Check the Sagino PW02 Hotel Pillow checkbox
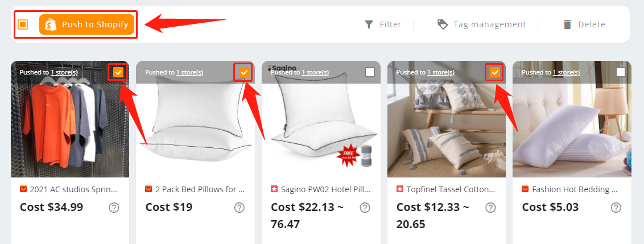The image size is (644, 244). click(x=370, y=72)
